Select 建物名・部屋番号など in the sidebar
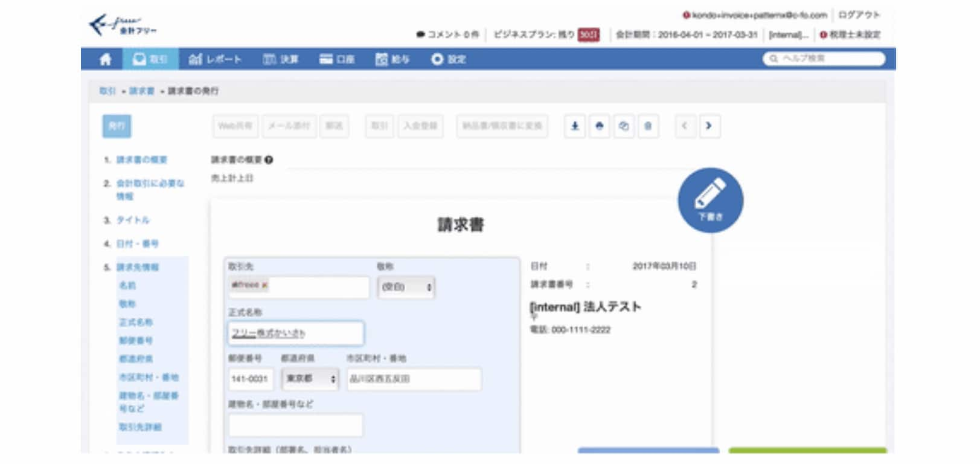The image size is (980, 464). [149, 402]
